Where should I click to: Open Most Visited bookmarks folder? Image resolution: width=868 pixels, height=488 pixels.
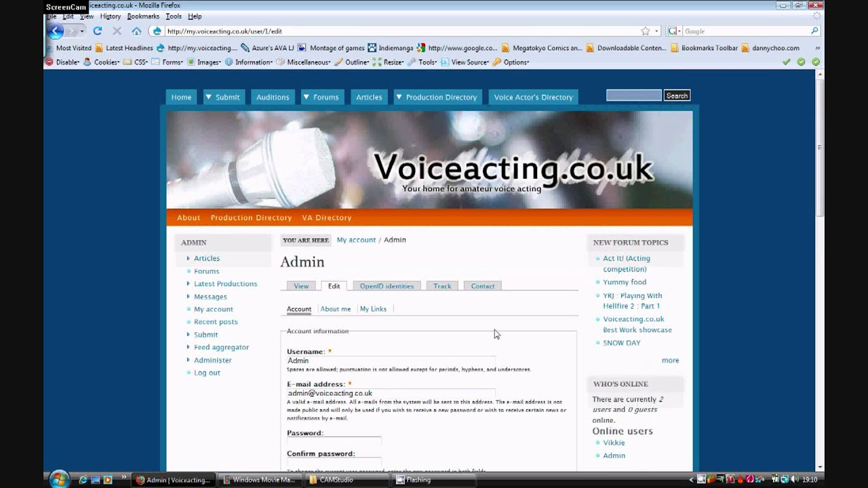coord(68,48)
